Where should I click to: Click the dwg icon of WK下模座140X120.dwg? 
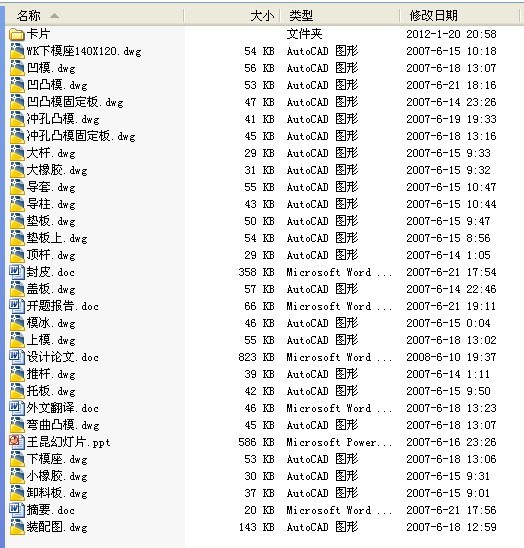click(17, 51)
